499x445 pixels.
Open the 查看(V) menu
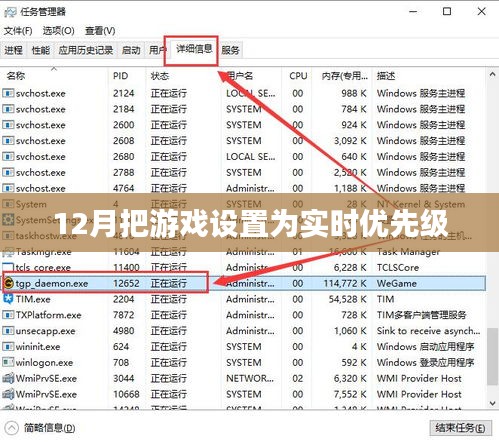[x=100, y=31]
